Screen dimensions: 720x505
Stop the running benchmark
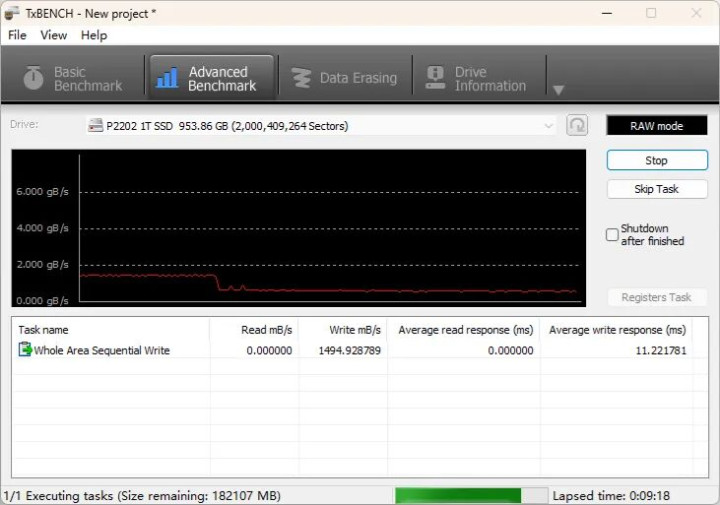click(657, 160)
